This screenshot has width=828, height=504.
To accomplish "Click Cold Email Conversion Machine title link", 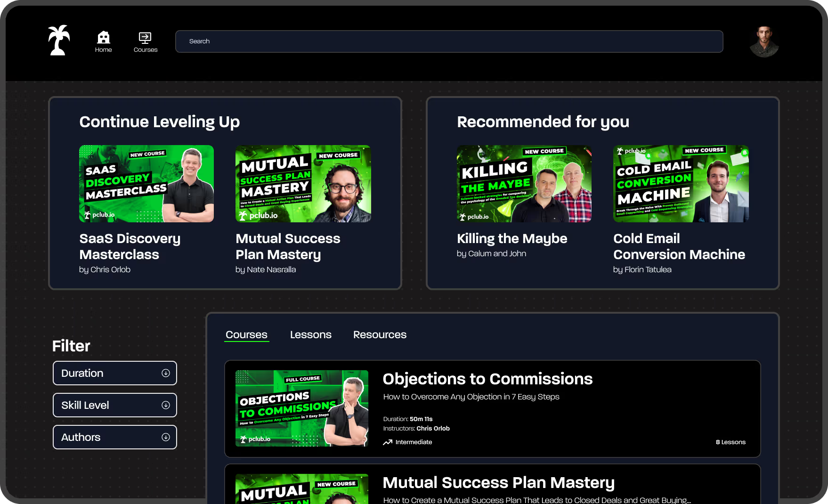I will (x=679, y=246).
